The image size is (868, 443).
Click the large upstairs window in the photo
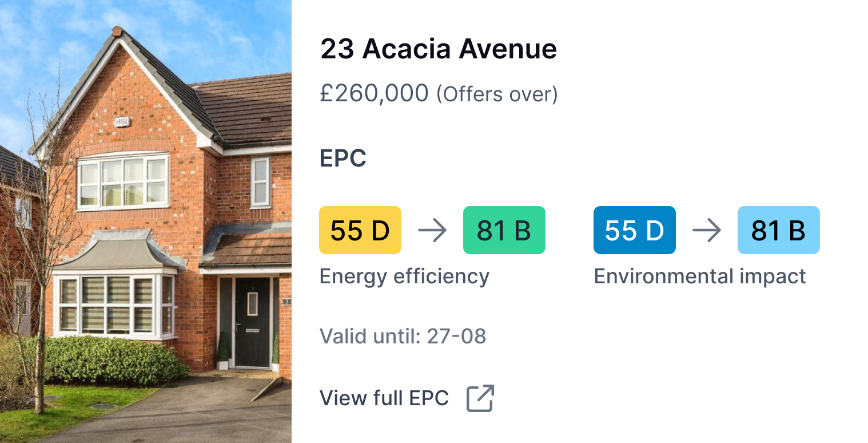(123, 181)
